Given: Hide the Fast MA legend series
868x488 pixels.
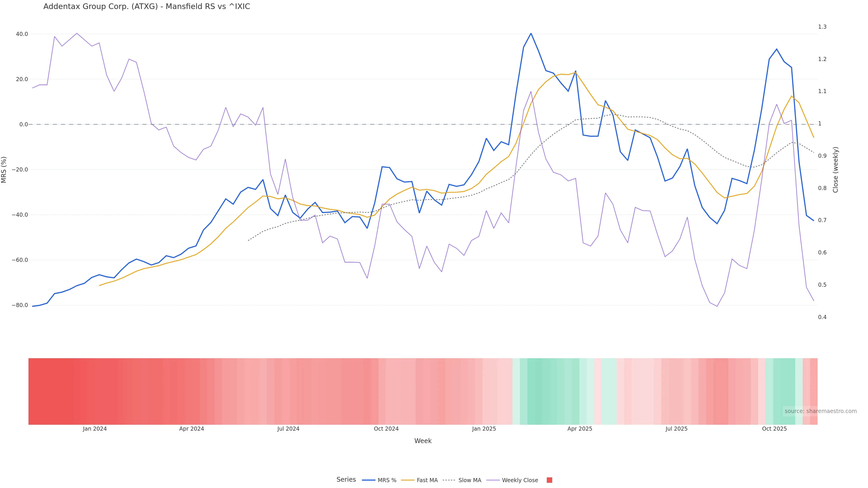Looking at the screenshot, I should [x=427, y=480].
